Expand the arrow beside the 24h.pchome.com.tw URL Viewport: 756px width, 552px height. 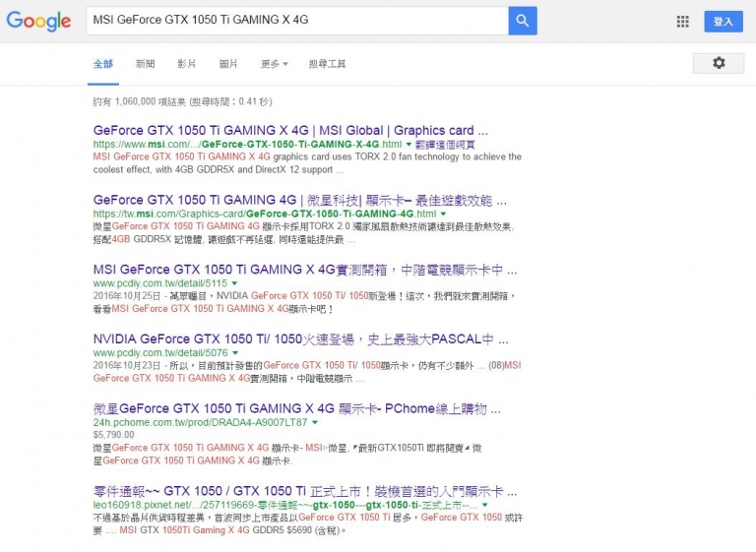click(314, 422)
